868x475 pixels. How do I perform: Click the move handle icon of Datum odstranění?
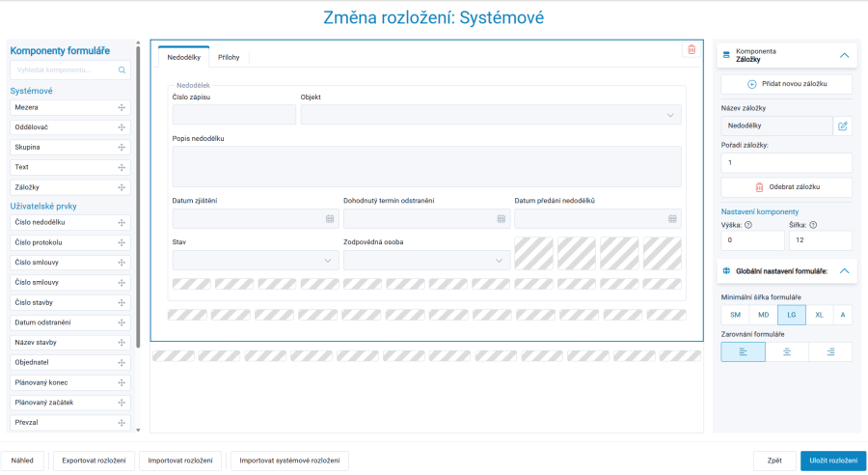tap(122, 322)
